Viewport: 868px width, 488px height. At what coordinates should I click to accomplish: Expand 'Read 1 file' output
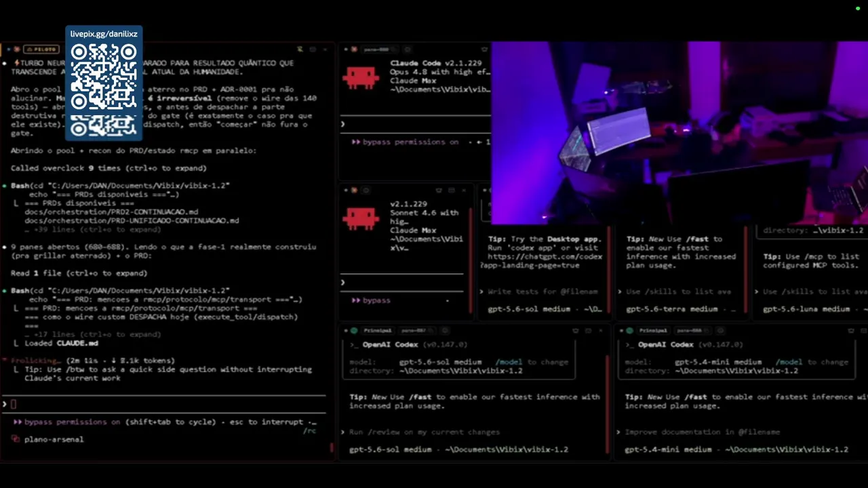pyautogui.click(x=79, y=273)
